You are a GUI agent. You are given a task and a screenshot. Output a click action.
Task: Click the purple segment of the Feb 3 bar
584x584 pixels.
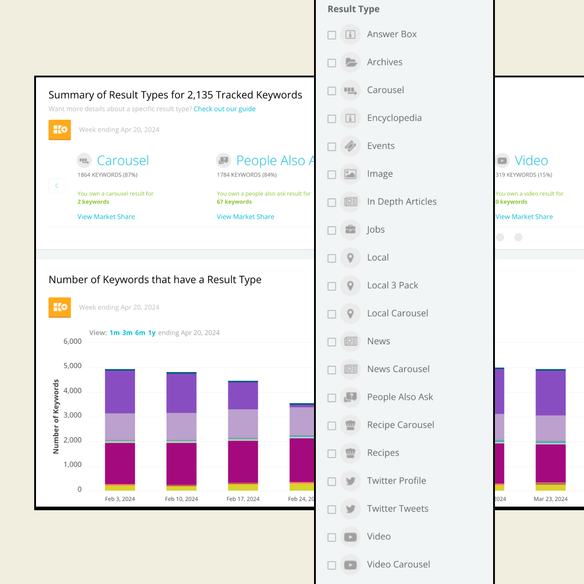tap(120, 392)
